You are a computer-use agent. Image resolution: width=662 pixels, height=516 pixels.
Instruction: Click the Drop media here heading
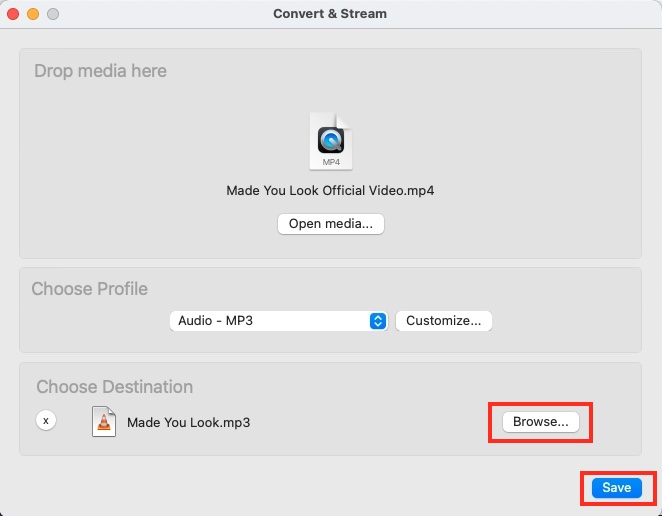(x=100, y=71)
